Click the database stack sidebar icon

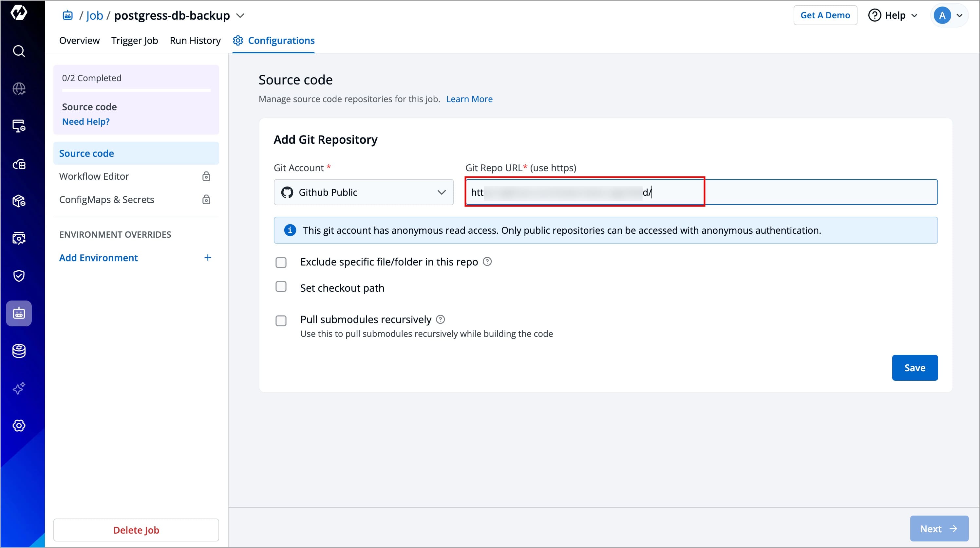coord(19,351)
